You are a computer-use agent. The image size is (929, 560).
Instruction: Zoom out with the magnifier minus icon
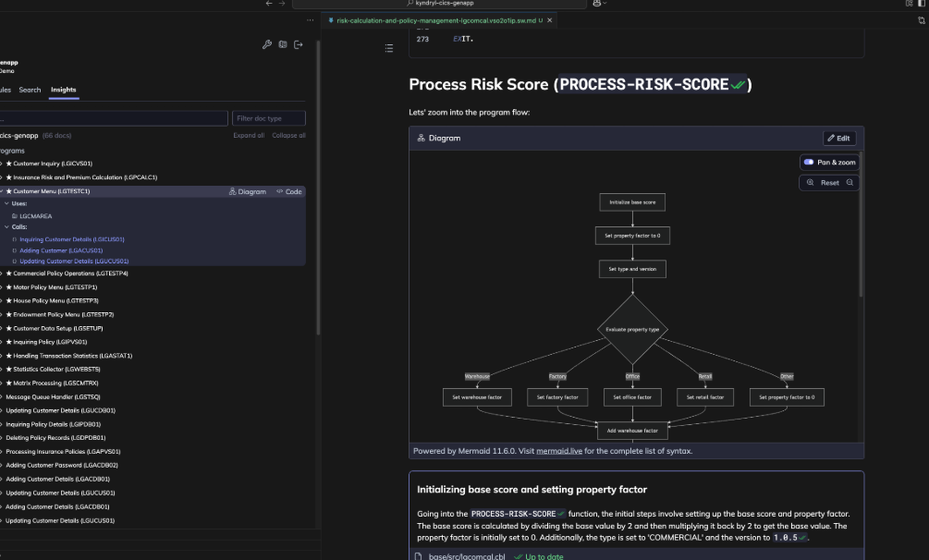850,183
